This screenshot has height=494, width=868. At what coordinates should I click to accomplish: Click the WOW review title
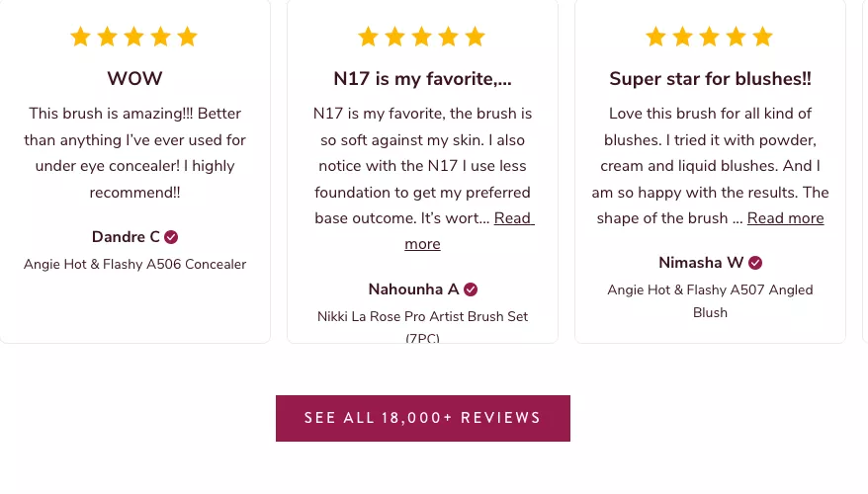pyautogui.click(x=134, y=78)
